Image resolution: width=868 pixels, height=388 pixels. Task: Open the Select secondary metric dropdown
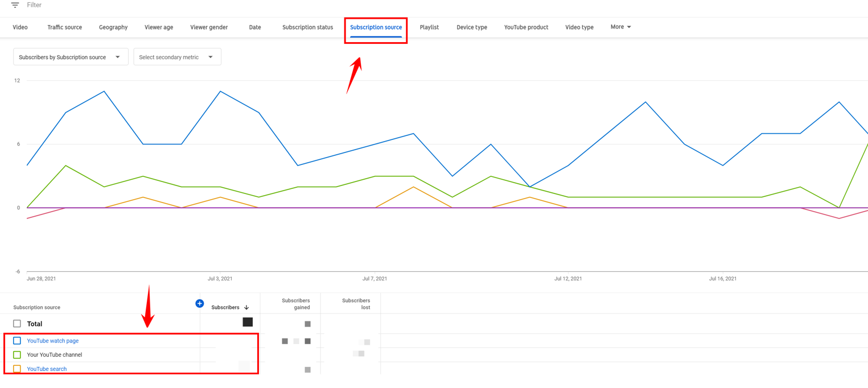(x=177, y=57)
